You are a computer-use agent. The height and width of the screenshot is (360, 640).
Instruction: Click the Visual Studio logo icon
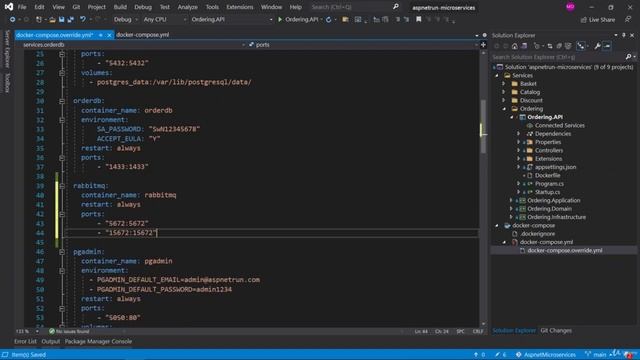coord(9,7)
